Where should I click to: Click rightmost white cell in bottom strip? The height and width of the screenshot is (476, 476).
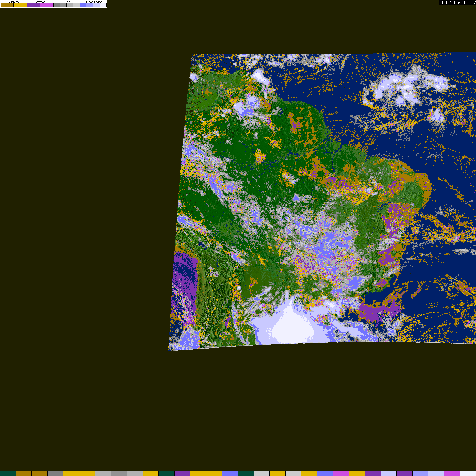click(x=468, y=473)
